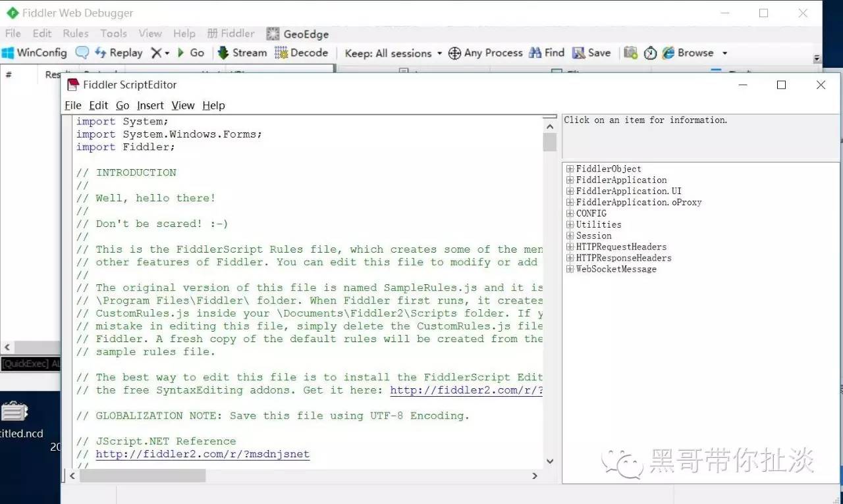Click the editor horizontal scrollbar thumb
Screen dimensions: 843x504
click(143, 475)
